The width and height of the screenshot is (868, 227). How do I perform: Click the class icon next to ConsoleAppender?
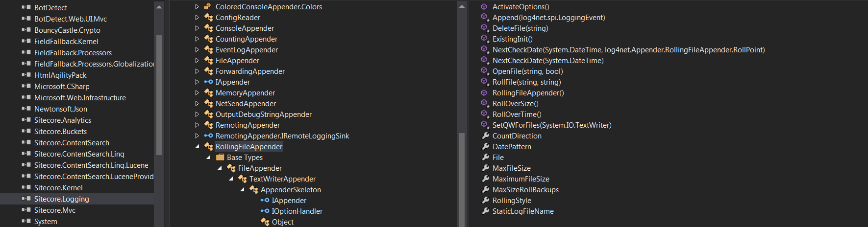(x=208, y=28)
